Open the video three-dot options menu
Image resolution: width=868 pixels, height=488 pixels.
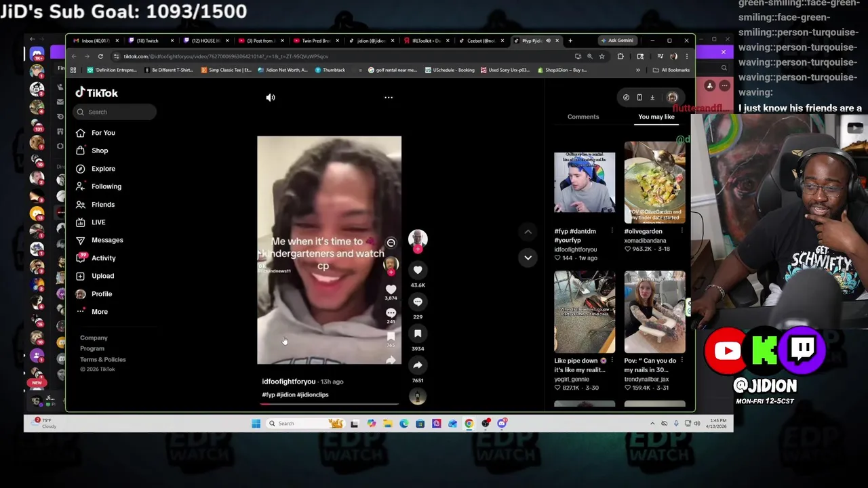point(389,98)
